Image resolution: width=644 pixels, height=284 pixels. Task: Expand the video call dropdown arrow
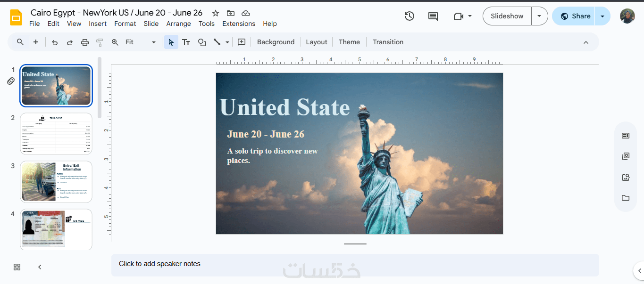coord(470,16)
